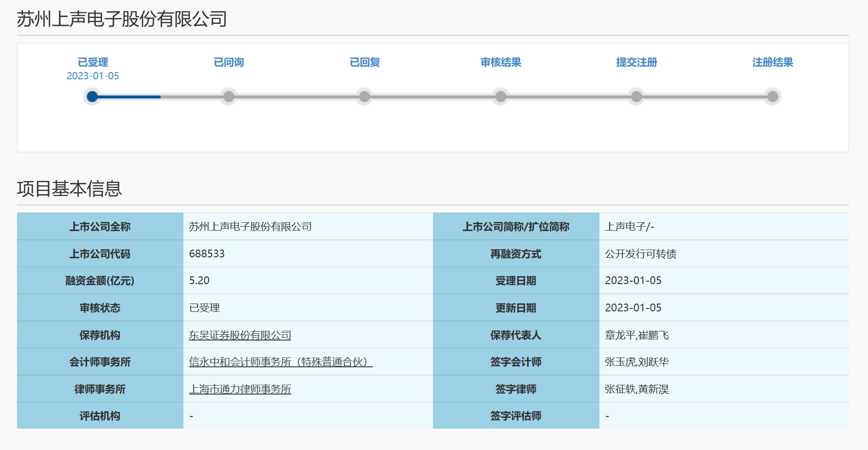Screen dimensions: 868x450
Task: Click the page heading 苏州上声电子股份有限公司
Action: (122, 19)
